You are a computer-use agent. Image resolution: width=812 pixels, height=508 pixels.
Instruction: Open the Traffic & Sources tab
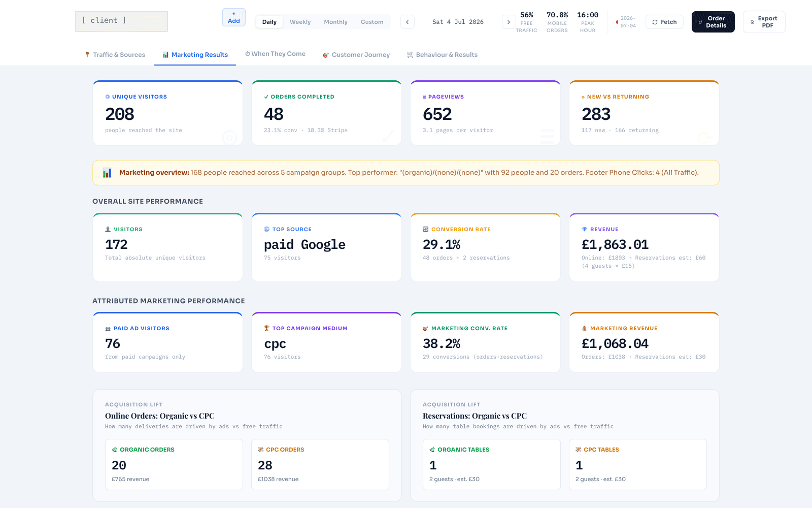115,55
